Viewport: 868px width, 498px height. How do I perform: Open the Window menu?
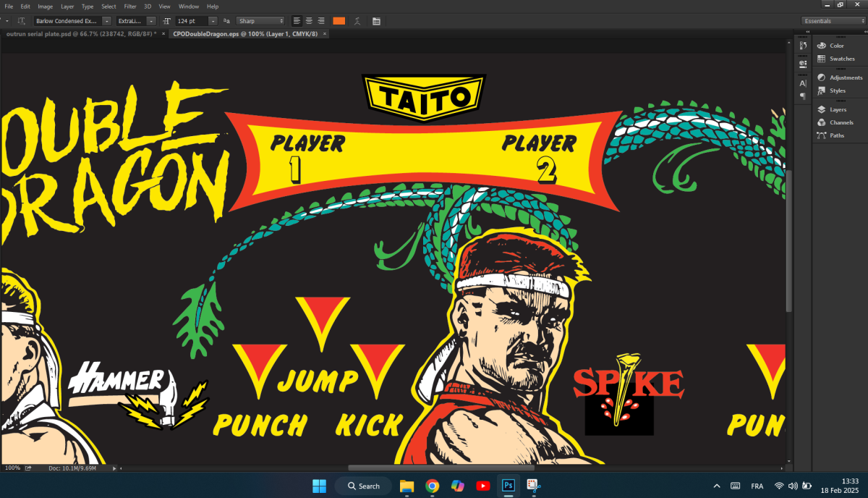(x=189, y=7)
